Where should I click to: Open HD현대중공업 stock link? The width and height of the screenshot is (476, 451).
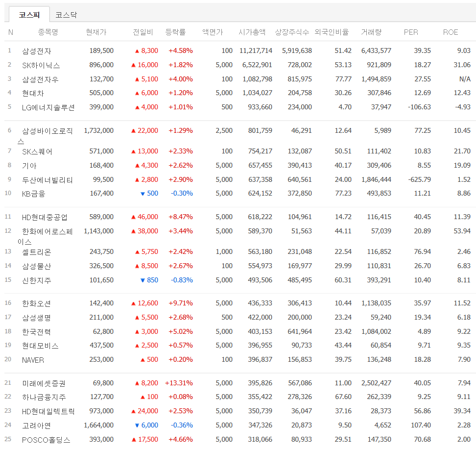coord(45,217)
